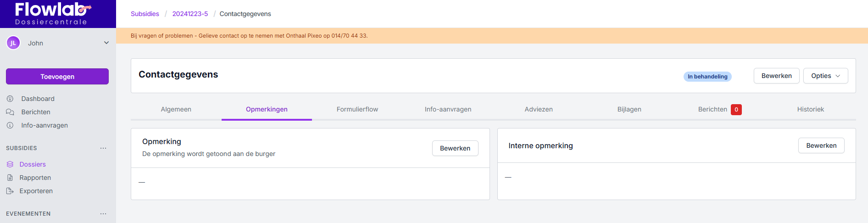This screenshot has height=223, width=868.
Task: Go to Subsidies breadcrumb link
Action: [x=145, y=14]
